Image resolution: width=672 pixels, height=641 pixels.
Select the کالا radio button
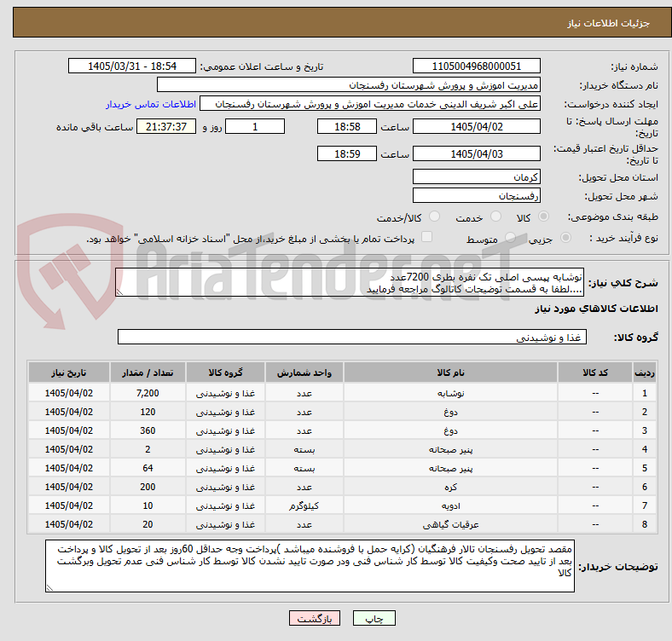[x=543, y=217]
